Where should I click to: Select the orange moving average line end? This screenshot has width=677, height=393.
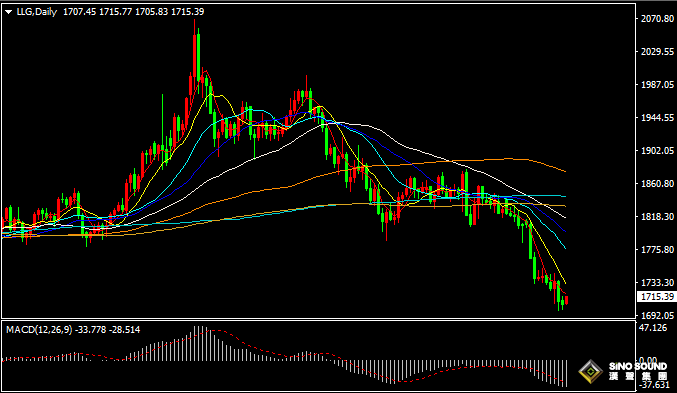pyautogui.click(x=564, y=171)
